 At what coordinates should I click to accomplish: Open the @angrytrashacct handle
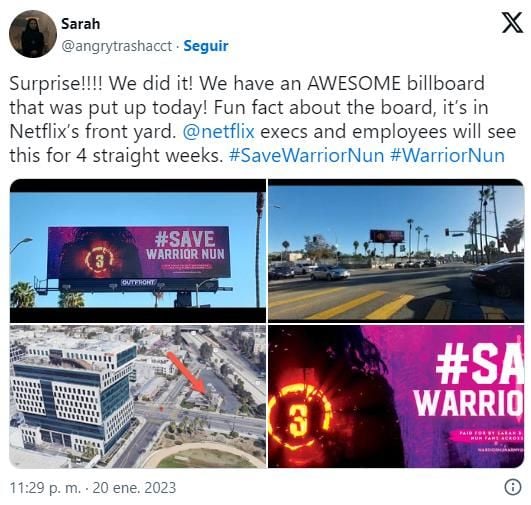point(116,46)
